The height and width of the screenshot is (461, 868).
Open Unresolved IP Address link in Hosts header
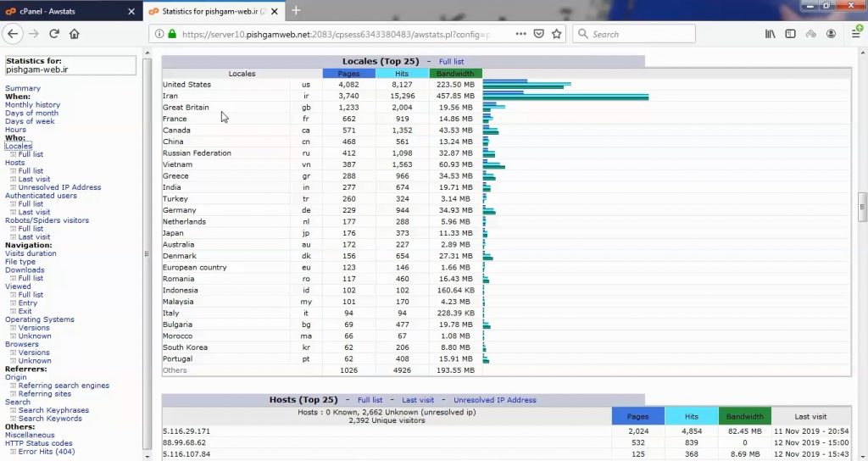[495, 400]
